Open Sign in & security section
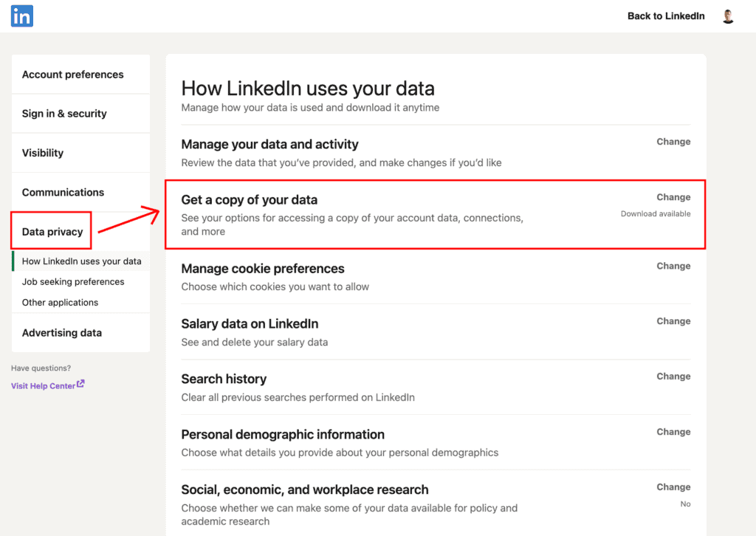This screenshot has height=536, width=756. point(64,114)
